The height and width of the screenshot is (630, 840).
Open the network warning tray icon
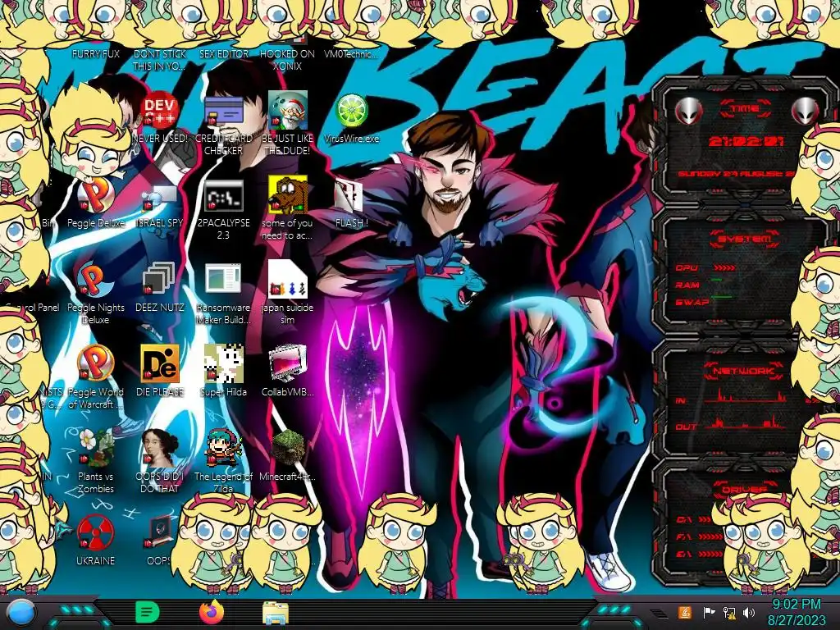point(729,613)
